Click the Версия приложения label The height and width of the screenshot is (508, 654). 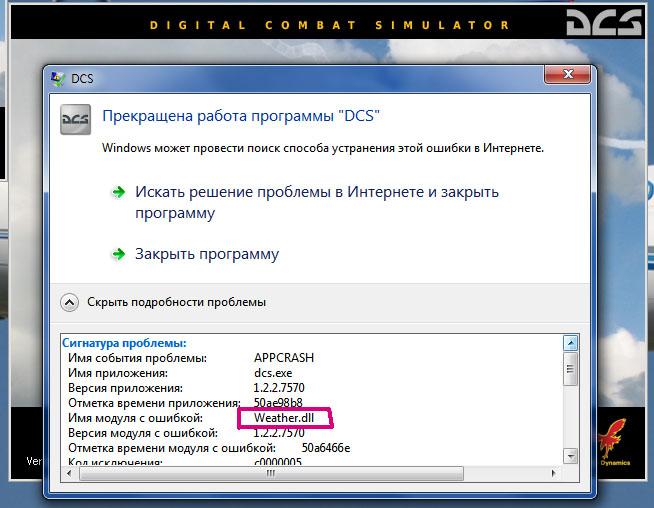[x=126, y=388]
